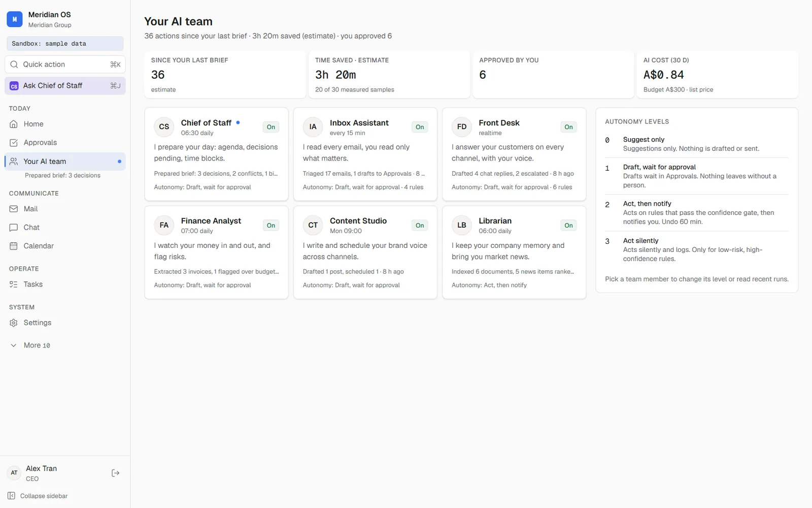This screenshot has width=812, height=508.
Task: Click the sign-out icon beside Alex Tran
Action: pyautogui.click(x=116, y=473)
